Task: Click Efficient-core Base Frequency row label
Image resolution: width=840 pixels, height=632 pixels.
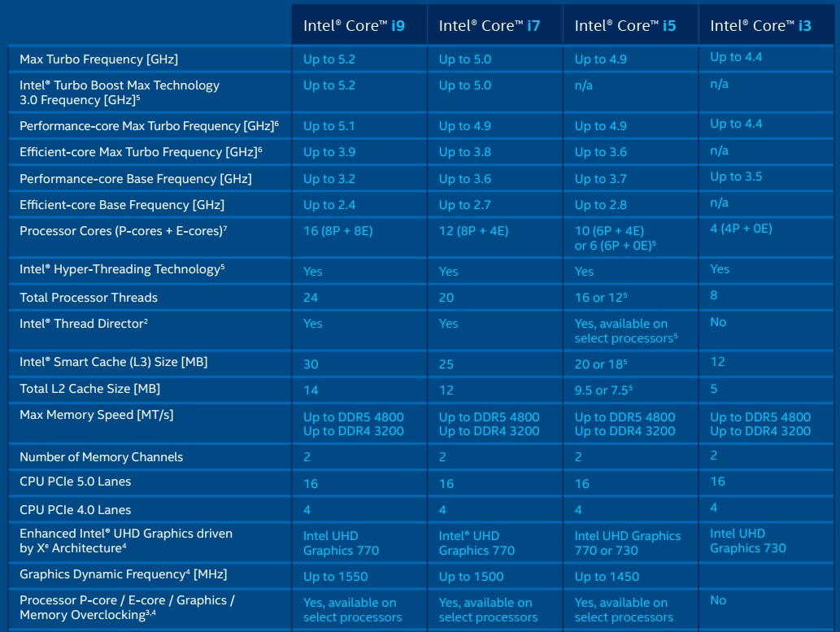Action: coord(122,205)
